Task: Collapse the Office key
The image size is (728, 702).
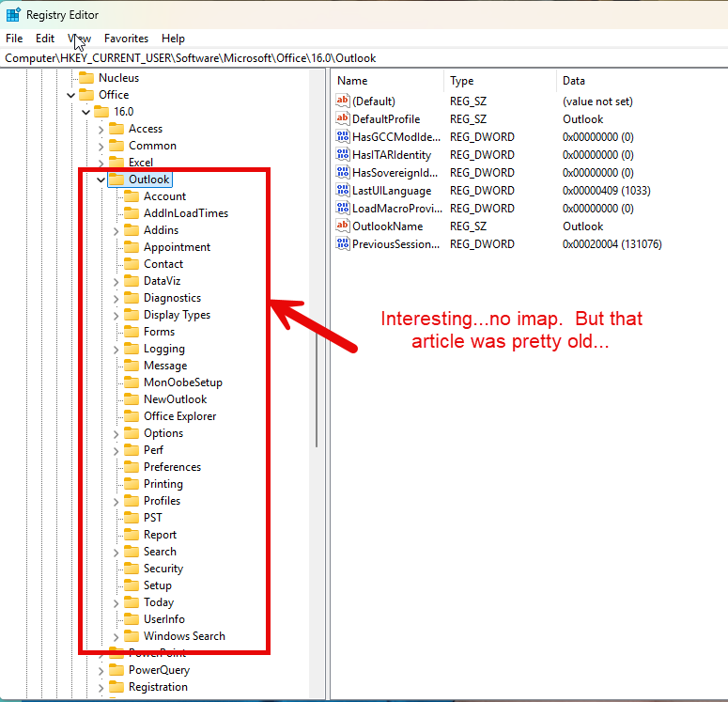Action: coord(70,95)
